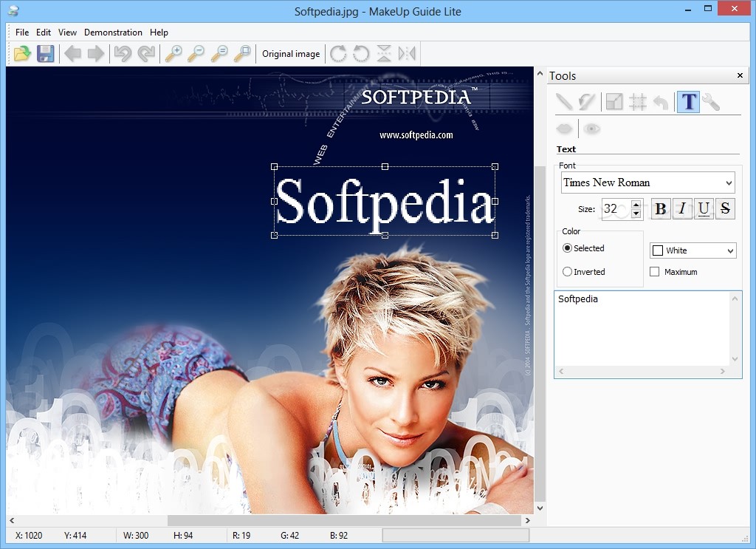Image resolution: width=756 pixels, height=549 pixels.
Task: Save the image with floppy disk icon
Action: pyautogui.click(x=45, y=53)
